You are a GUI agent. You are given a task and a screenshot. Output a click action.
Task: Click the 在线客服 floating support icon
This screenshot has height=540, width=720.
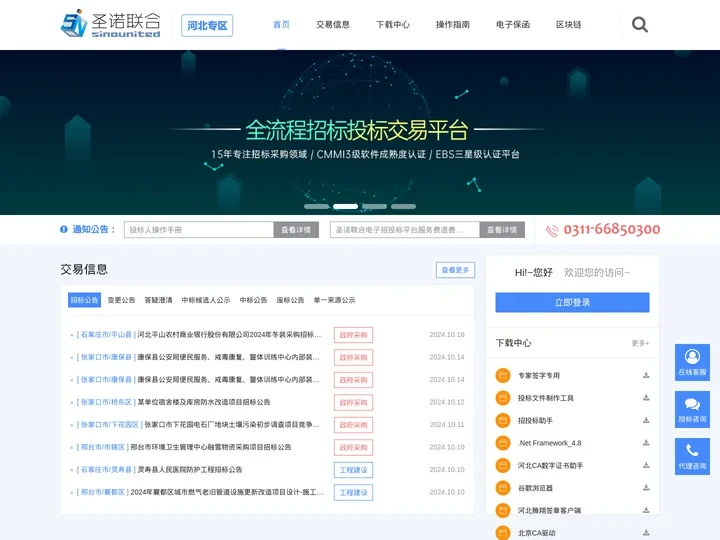[x=692, y=361]
